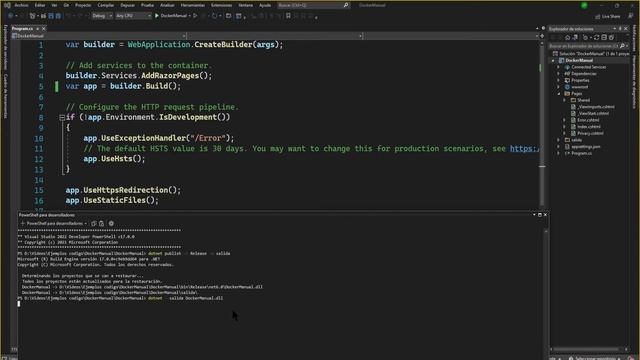This screenshot has height=360, width=640.
Task: Open the Depurar menu
Action: [x=127, y=5]
